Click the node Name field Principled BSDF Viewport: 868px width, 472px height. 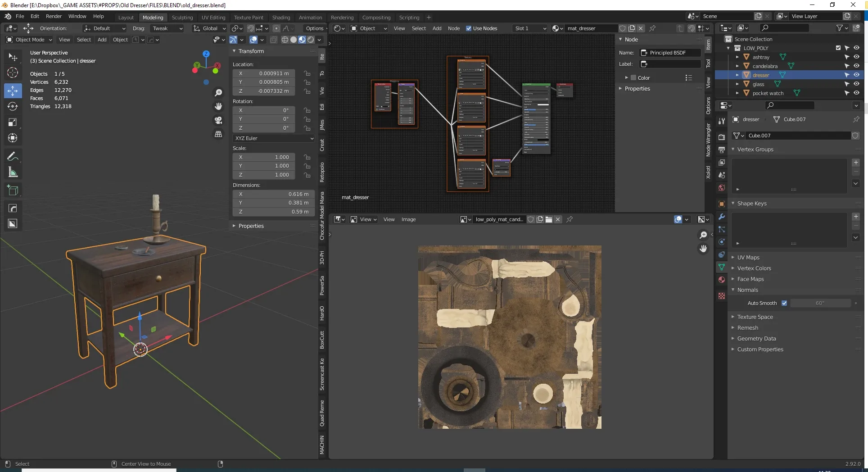pos(670,53)
